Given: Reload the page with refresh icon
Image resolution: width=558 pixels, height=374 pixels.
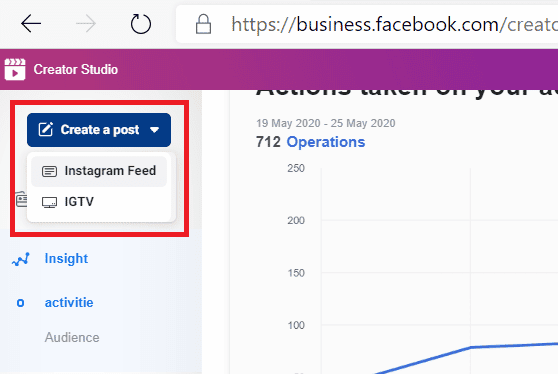Looking at the screenshot, I should click(141, 24).
